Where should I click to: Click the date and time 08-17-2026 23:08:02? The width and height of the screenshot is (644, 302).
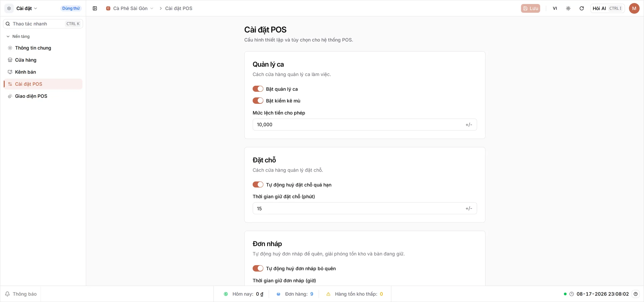click(x=603, y=294)
